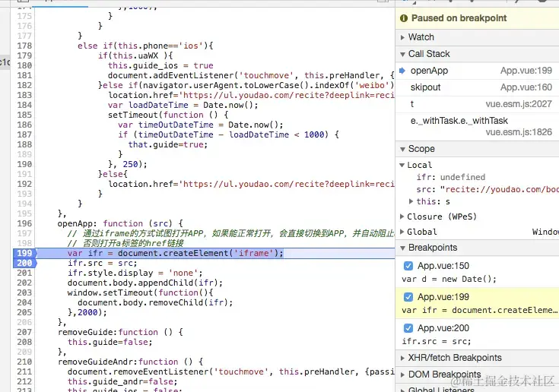Open vue.esm.js:1826 source link
The height and width of the screenshot is (392, 559).
tap(519, 132)
